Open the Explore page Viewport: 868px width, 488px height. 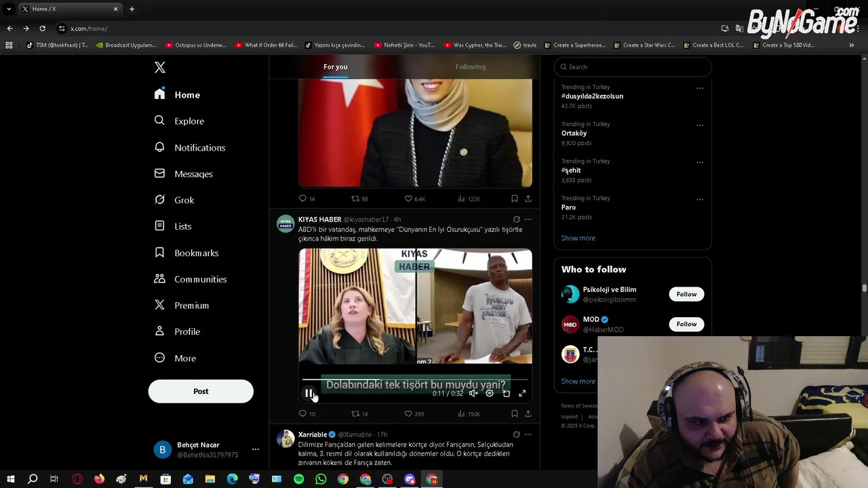pos(179,121)
